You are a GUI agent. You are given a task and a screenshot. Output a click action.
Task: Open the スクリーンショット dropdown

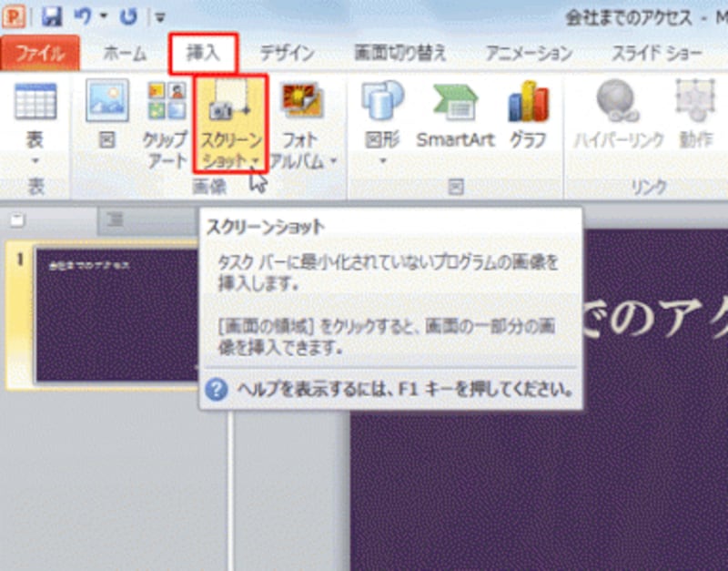click(x=231, y=124)
